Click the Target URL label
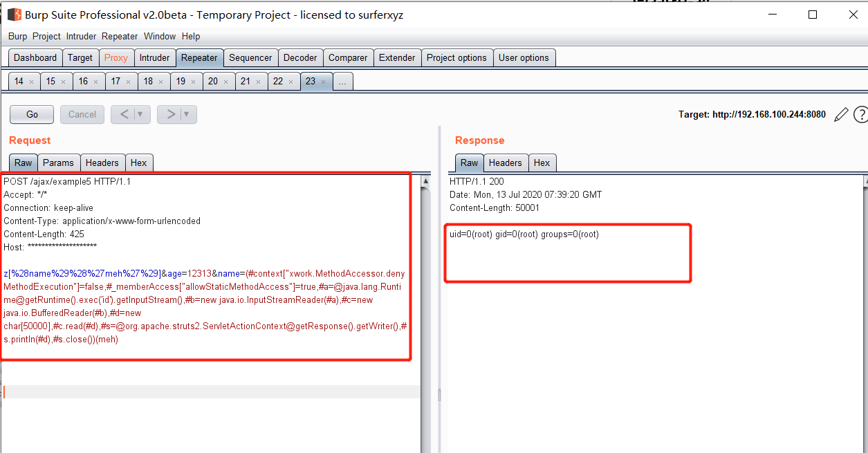The height and width of the screenshot is (453, 868). [x=752, y=115]
